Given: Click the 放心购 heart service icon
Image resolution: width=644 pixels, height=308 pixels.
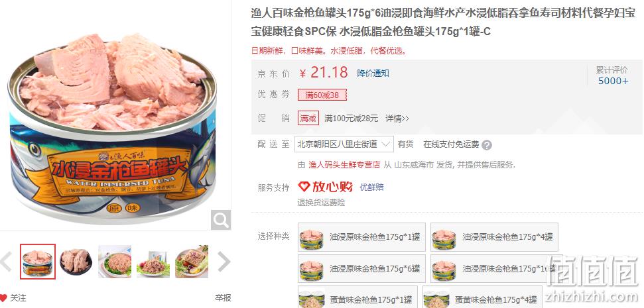Looking at the screenshot, I should point(304,187).
